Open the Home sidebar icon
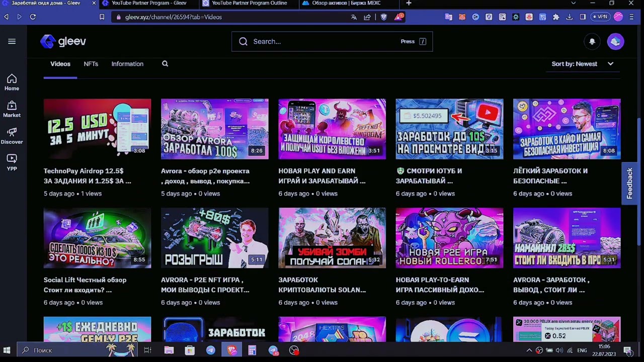This screenshot has width=644, height=362. point(12,82)
